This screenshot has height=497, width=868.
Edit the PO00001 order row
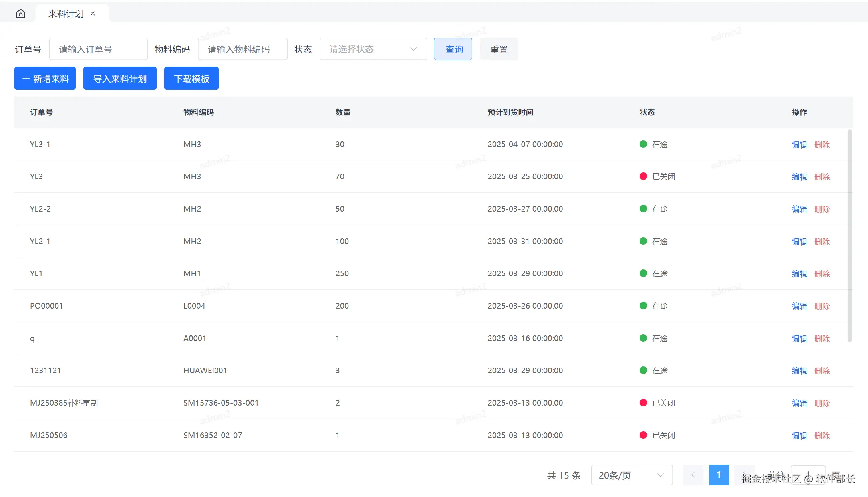pos(799,306)
